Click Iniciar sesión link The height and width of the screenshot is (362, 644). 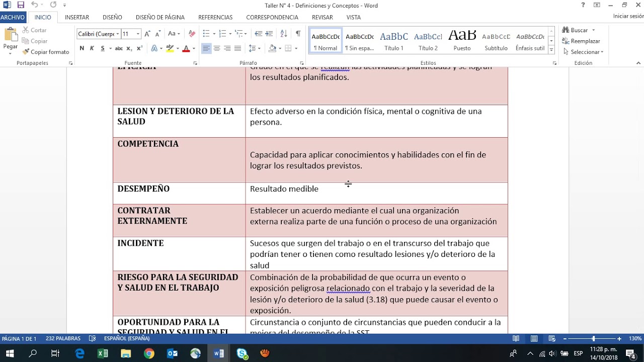tap(628, 17)
